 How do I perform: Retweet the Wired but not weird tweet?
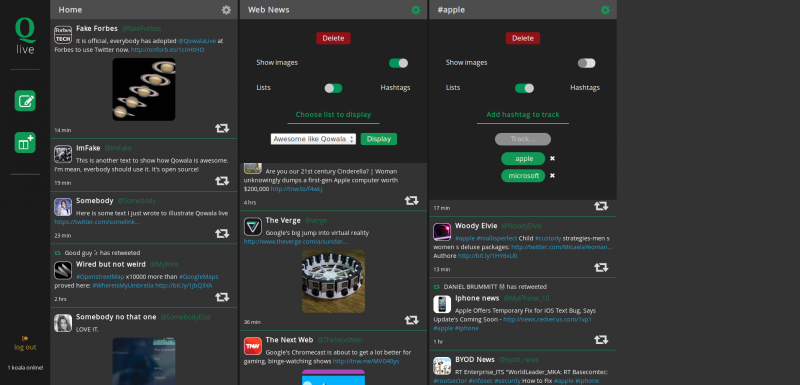222,297
